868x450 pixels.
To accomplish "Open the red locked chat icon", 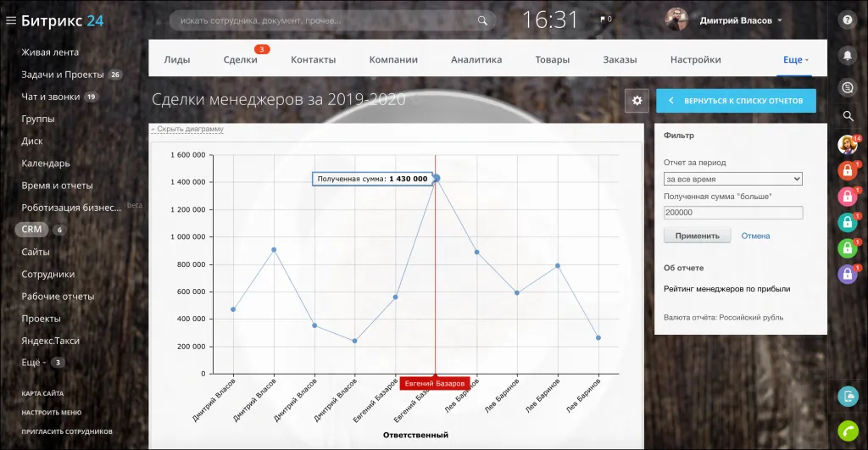I will (x=847, y=171).
